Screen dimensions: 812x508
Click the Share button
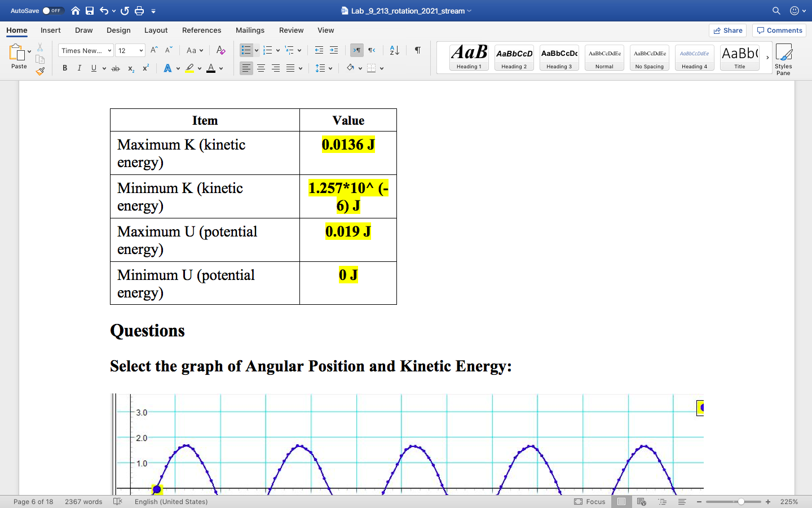point(727,30)
